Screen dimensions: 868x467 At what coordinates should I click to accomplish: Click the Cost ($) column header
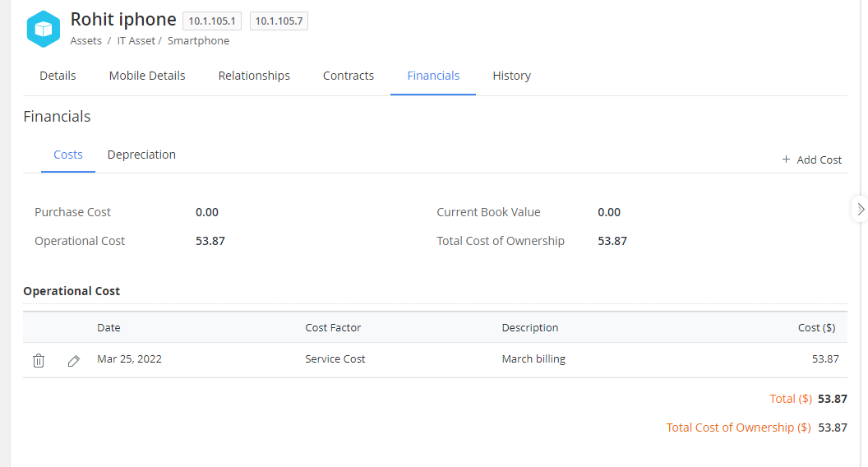click(x=816, y=327)
